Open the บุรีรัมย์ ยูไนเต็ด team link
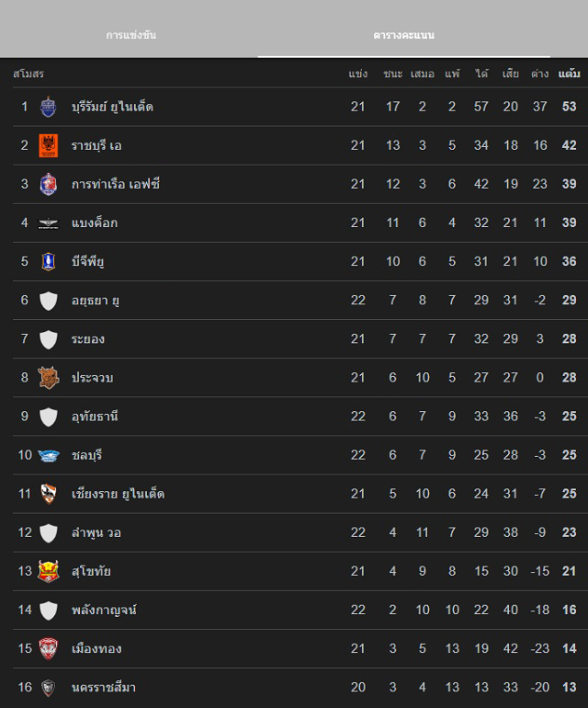Viewport: 588px width, 708px height. (x=112, y=107)
